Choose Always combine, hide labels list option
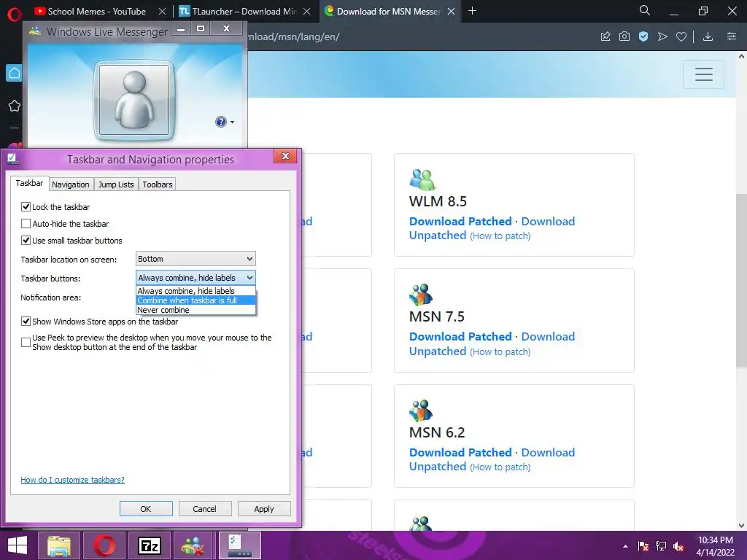Image resolution: width=747 pixels, height=560 pixels. 196,290
